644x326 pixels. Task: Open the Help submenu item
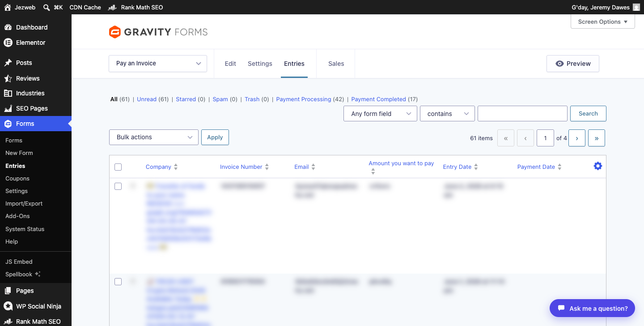[12, 241]
